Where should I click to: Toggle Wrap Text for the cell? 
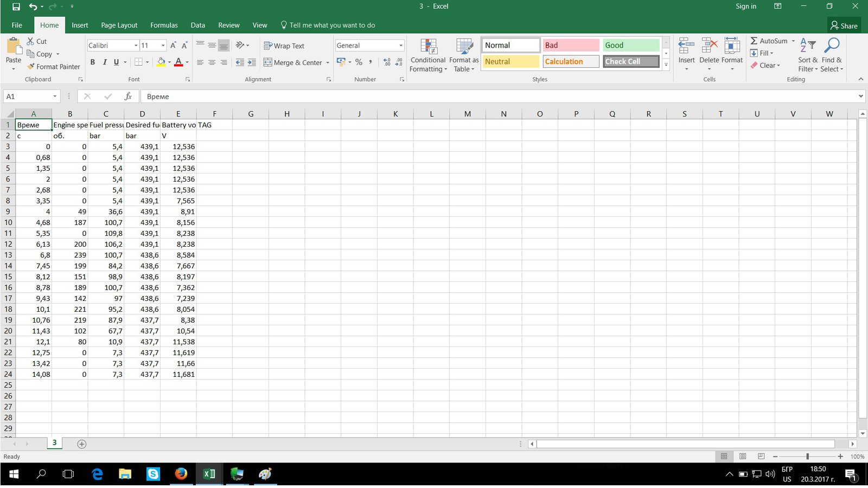284,46
